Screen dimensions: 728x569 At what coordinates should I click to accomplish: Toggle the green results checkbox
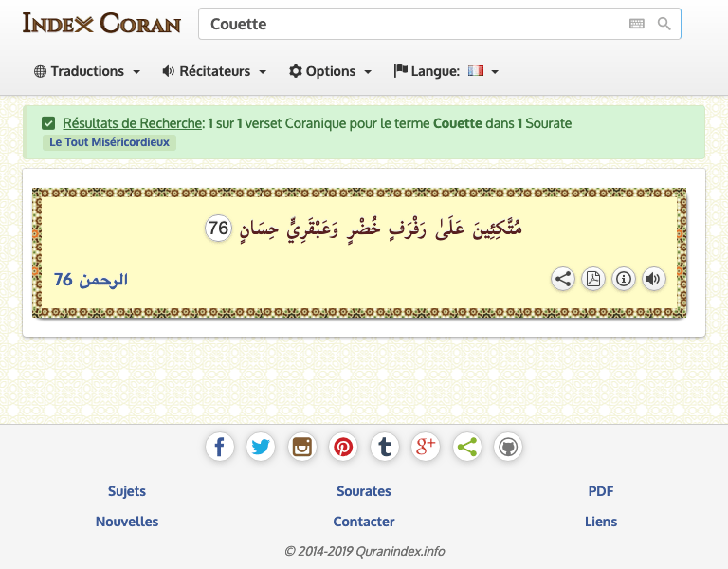48,123
